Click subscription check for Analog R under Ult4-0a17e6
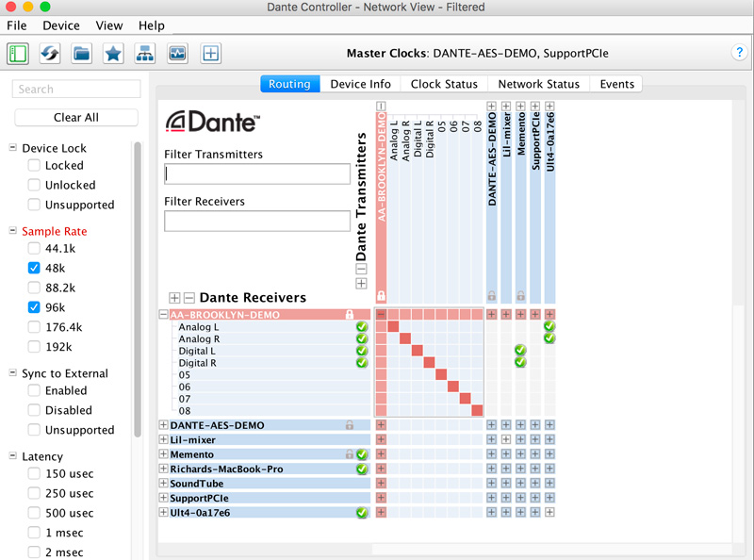This screenshot has height=560, width=754. [x=549, y=338]
